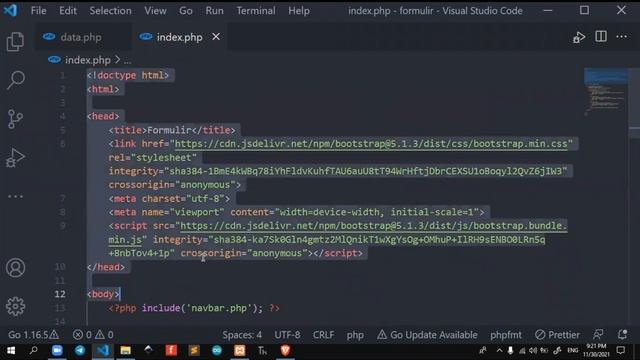Open Sublime Text from taskbar
The width and height of the screenshot is (640, 360).
(x=194, y=350)
